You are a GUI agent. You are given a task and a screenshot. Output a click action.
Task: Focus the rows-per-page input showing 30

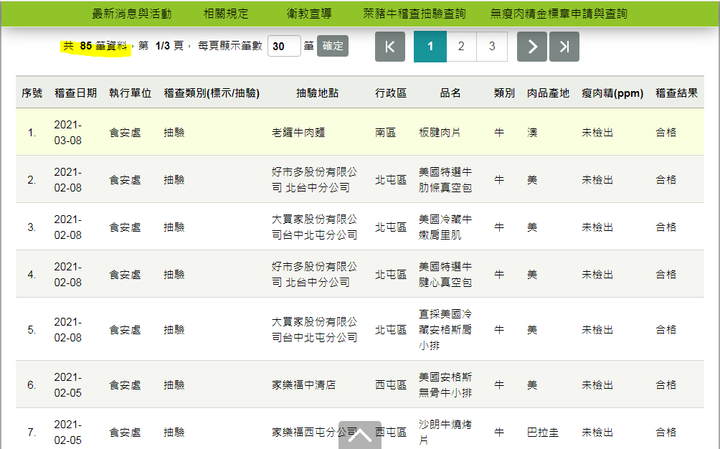[x=284, y=46]
